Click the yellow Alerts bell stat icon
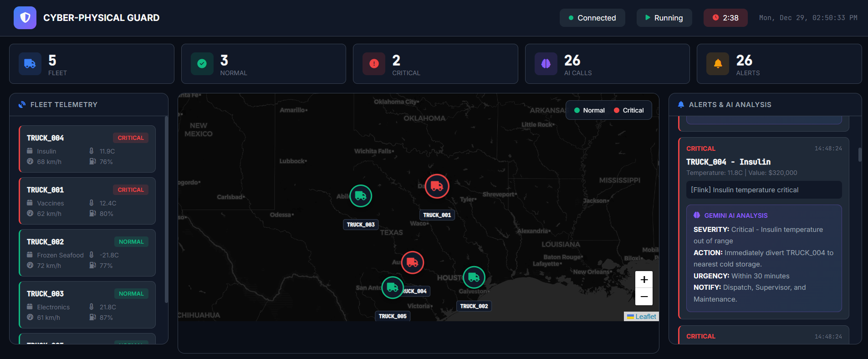 (x=718, y=64)
